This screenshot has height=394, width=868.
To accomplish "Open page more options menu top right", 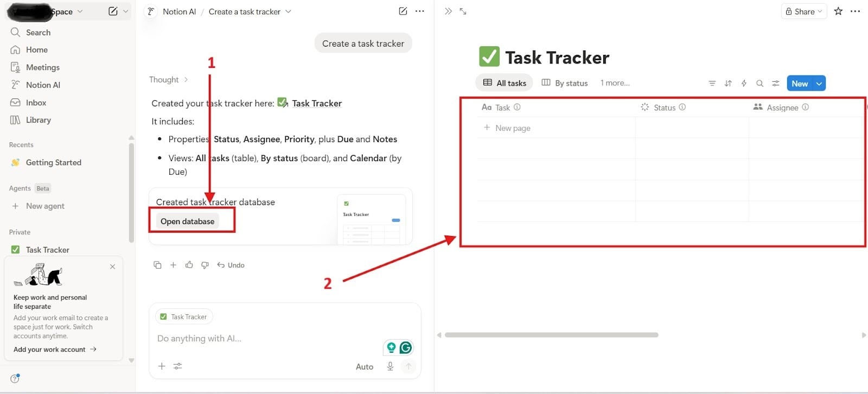I will (x=856, y=11).
